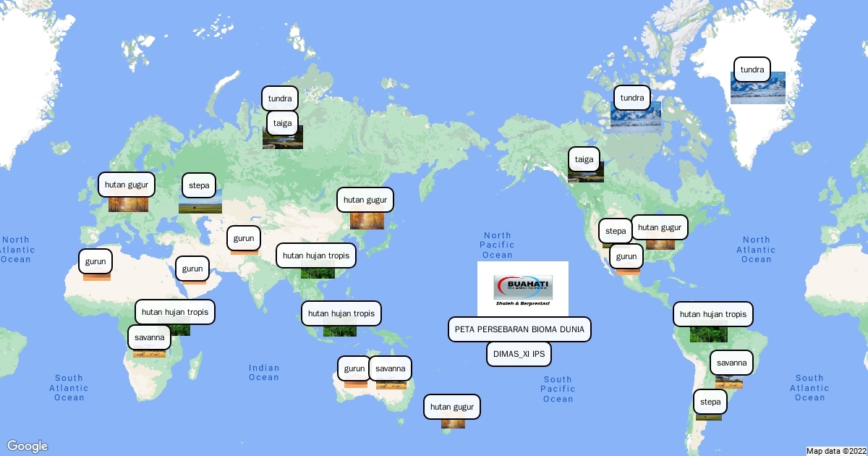Select the stepa label in Argentina
This screenshot has height=456, width=868.
point(710,402)
